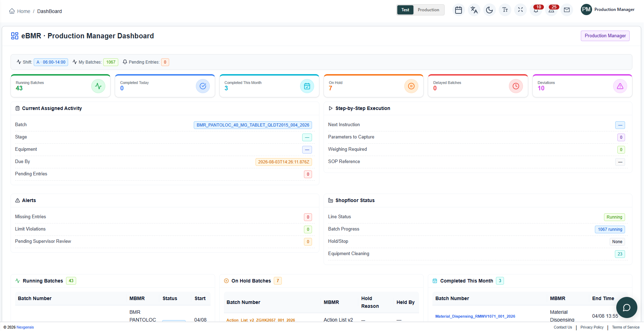Image resolution: width=644 pixels, height=331 pixels.
Task: Click the Delayed Batches clock icon
Action: 516,86
